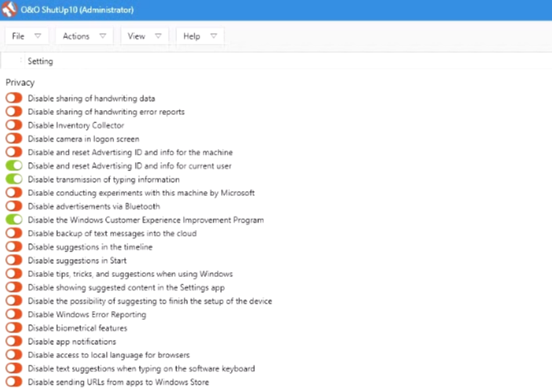The width and height of the screenshot is (552, 392).
Task: Click Disable app notifications setting label
Action: coord(72,342)
